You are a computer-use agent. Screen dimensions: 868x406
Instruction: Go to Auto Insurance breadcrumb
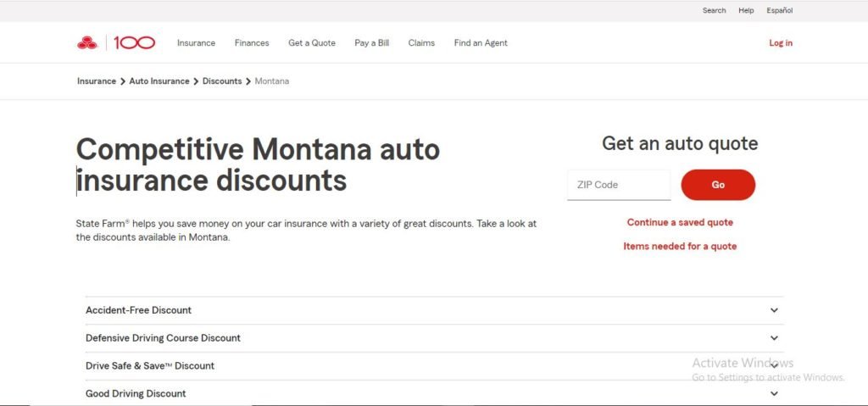click(x=159, y=81)
